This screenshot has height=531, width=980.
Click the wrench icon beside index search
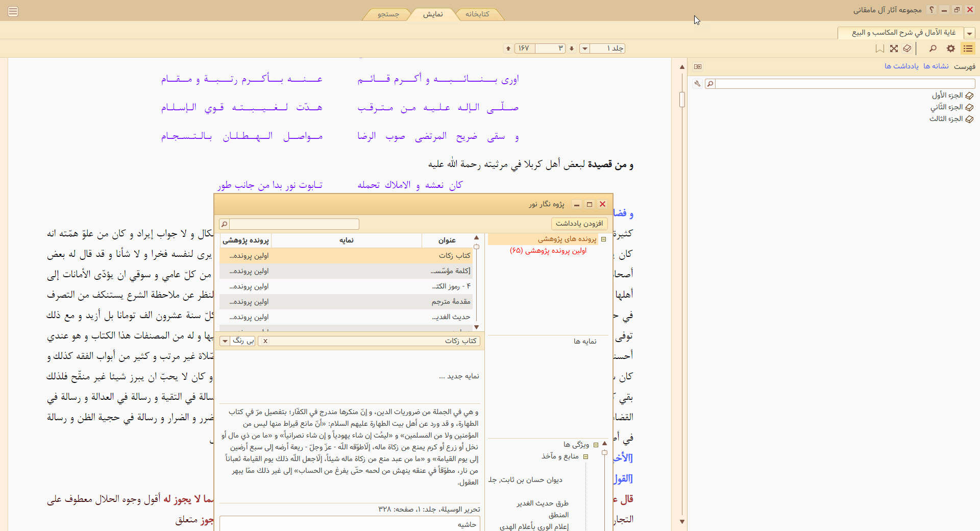pos(697,83)
